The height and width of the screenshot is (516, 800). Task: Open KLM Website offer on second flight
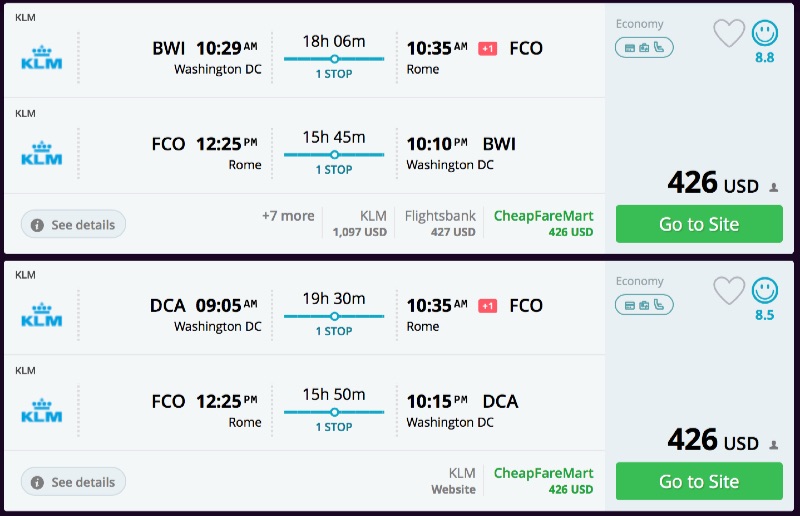[x=461, y=480]
